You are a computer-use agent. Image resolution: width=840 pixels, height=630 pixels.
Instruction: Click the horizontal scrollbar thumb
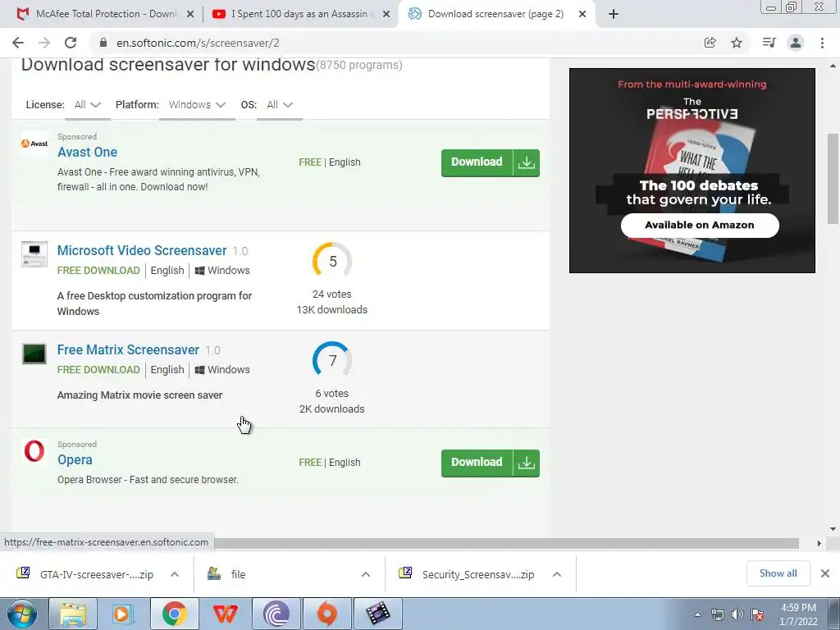pyautogui.click(x=506, y=543)
